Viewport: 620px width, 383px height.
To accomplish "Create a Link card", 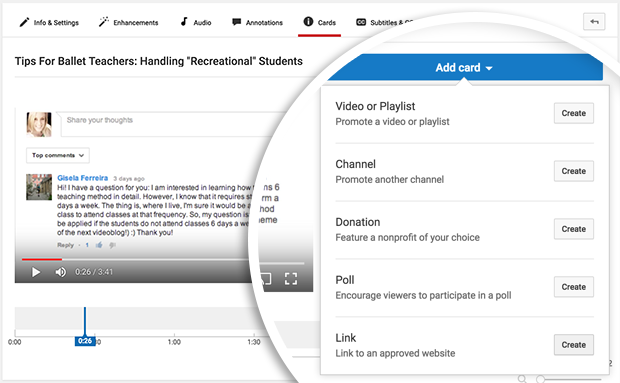I will [x=573, y=345].
